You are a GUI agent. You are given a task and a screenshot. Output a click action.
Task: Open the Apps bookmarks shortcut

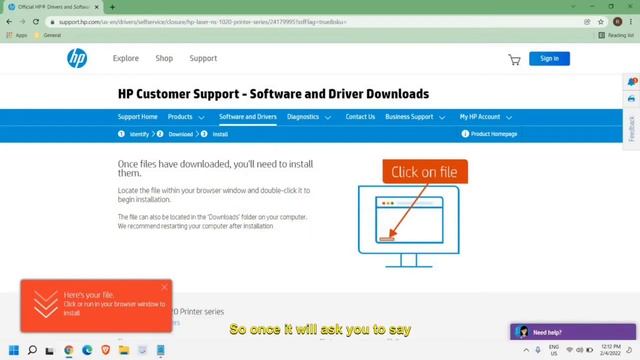17,36
